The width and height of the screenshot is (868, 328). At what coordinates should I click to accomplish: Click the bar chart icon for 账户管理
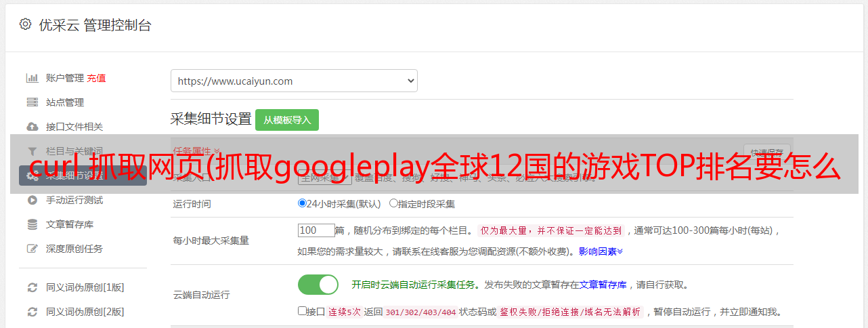point(32,78)
